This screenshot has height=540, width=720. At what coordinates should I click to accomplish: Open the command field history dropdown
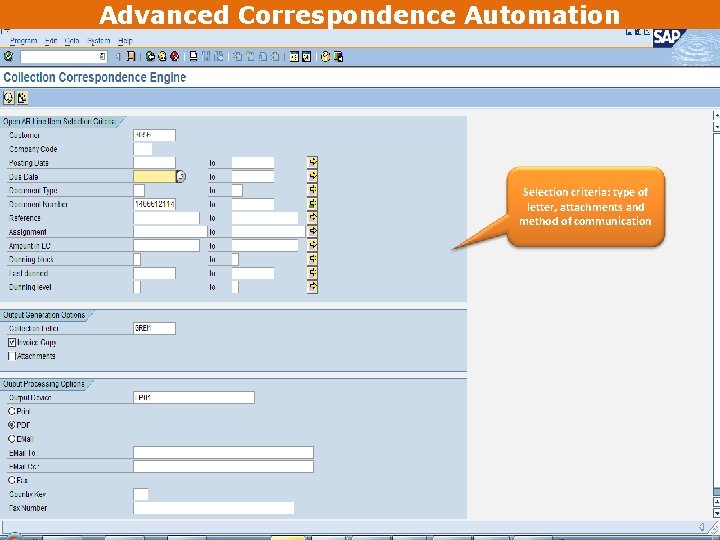tap(102, 56)
